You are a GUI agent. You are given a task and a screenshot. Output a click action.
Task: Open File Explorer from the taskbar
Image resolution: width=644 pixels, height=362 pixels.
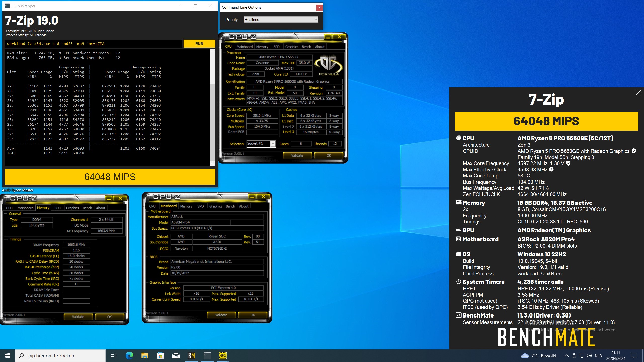click(x=145, y=356)
